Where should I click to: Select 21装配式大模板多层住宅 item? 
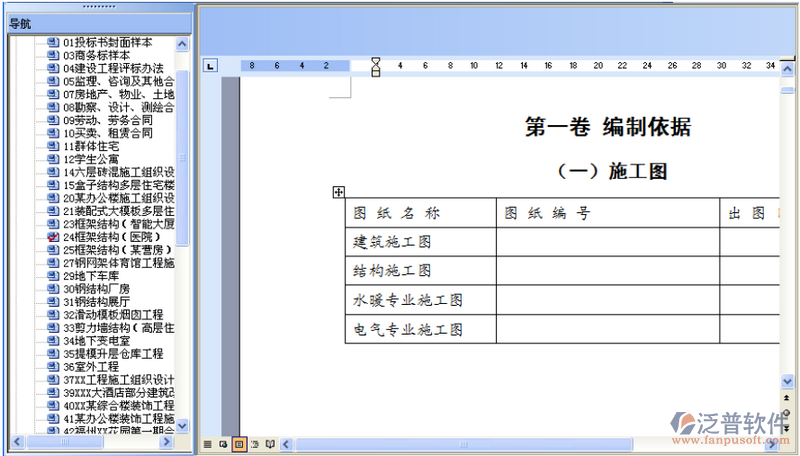pyautogui.click(x=118, y=211)
